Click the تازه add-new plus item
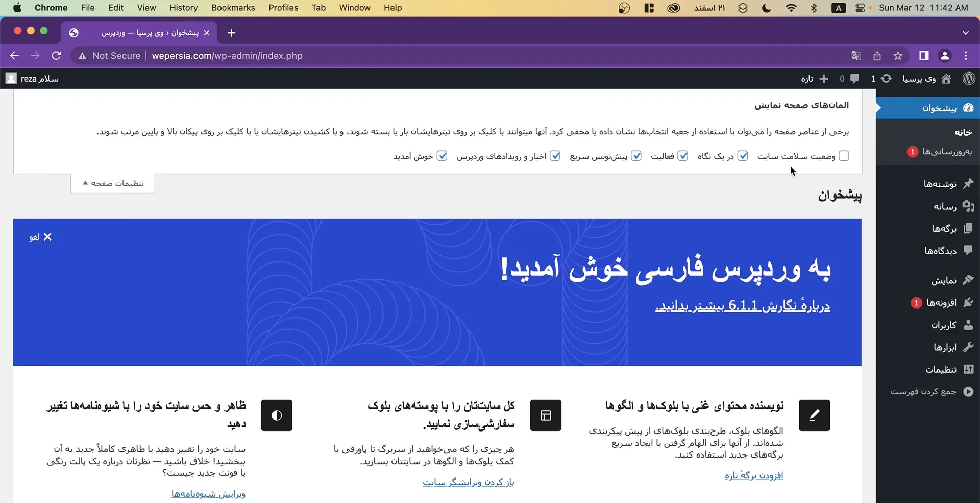This screenshot has width=980, height=503. click(815, 79)
